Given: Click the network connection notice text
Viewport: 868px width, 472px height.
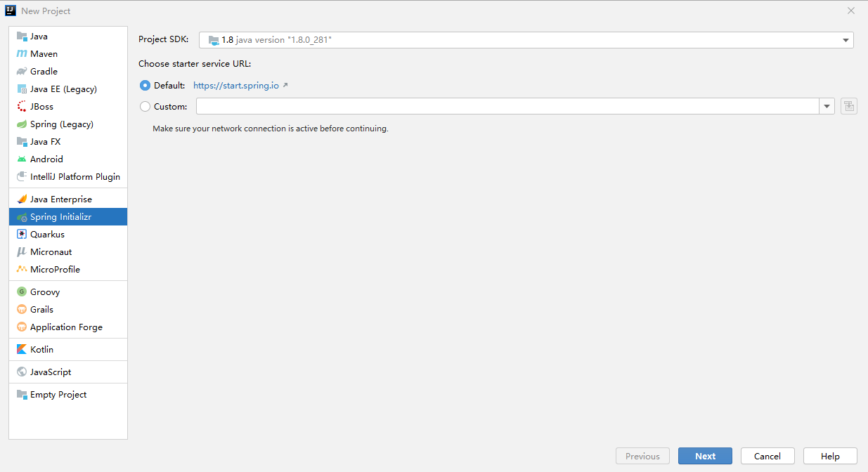Looking at the screenshot, I should [x=271, y=129].
